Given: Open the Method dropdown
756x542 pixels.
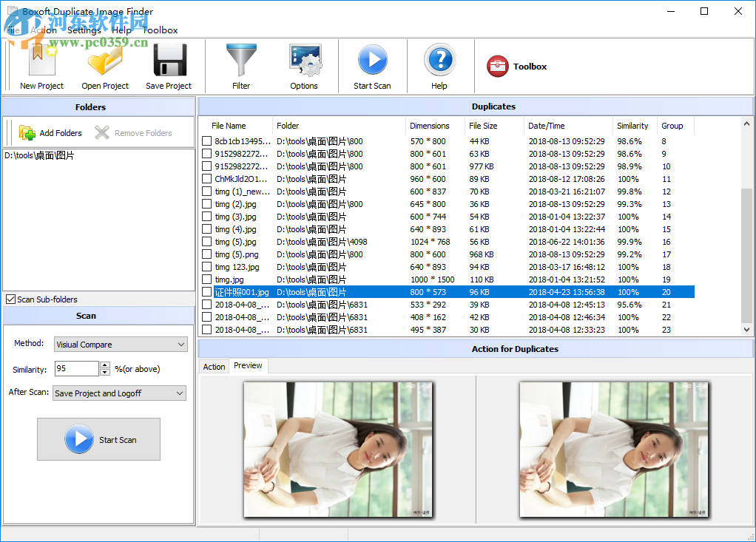Looking at the screenshot, I should (x=180, y=344).
